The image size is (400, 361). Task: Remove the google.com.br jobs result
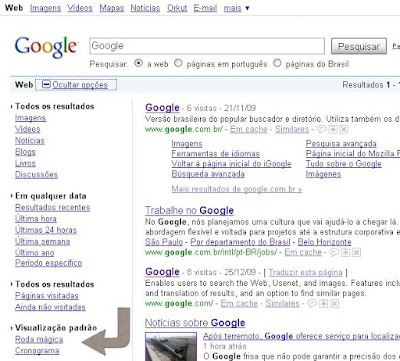click(357, 252)
